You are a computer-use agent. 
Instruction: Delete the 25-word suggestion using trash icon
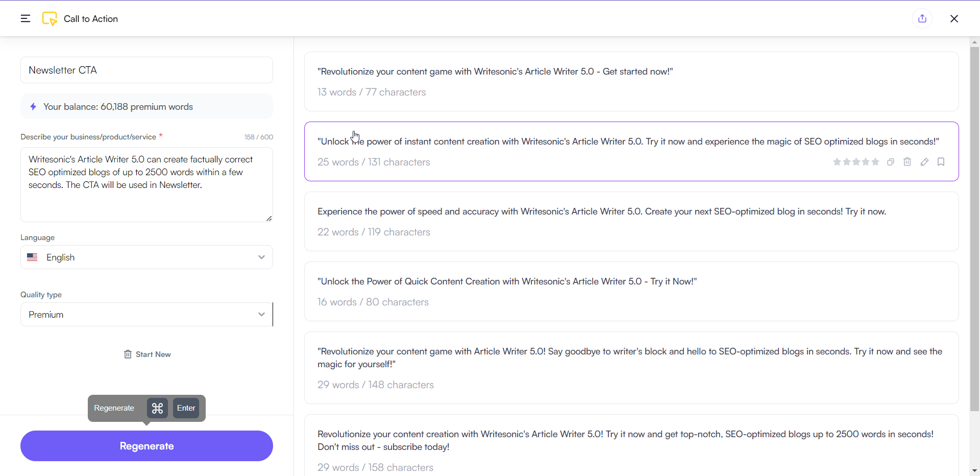(x=908, y=162)
